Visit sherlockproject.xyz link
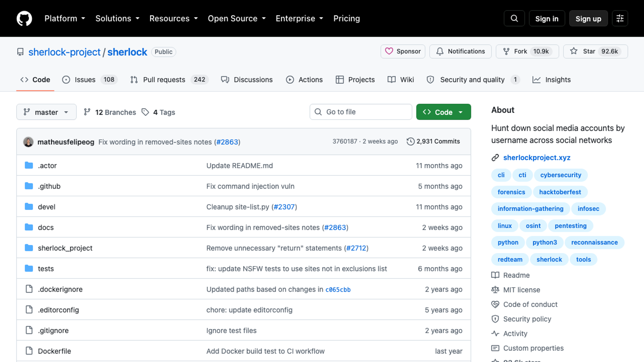Screen dimensions: 644x362 [537, 158]
